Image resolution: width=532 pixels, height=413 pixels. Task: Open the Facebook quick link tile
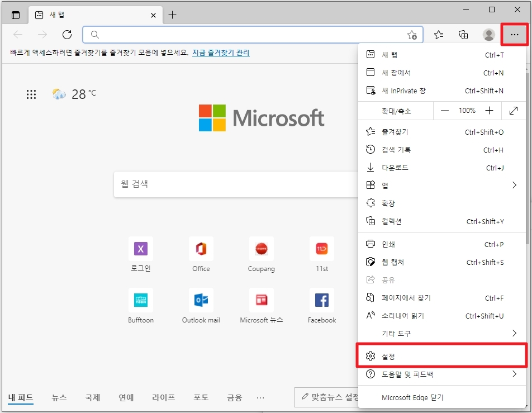(x=322, y=306)
